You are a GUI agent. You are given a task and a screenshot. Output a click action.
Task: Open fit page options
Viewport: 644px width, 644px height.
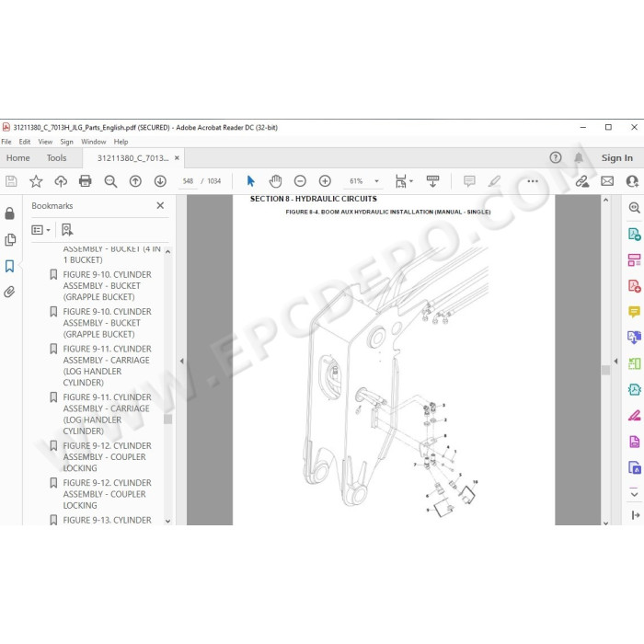pyautogui.click(x=404, y=181)
